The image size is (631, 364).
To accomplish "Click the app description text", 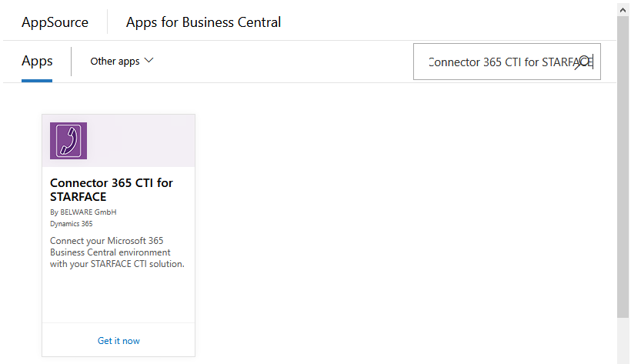I will [x=117, y=252].
